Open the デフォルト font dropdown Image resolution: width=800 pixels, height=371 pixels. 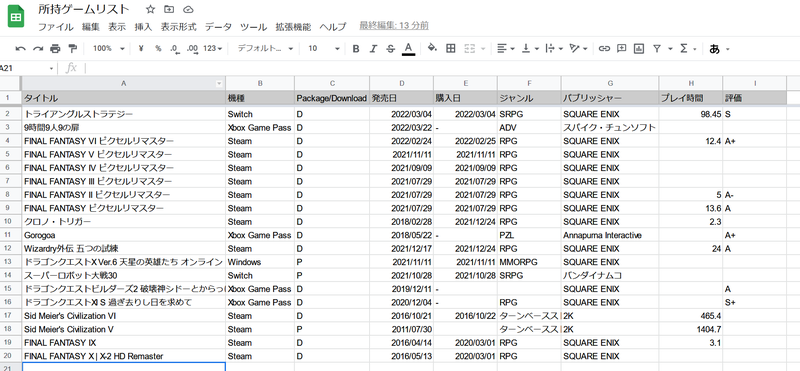265,48
